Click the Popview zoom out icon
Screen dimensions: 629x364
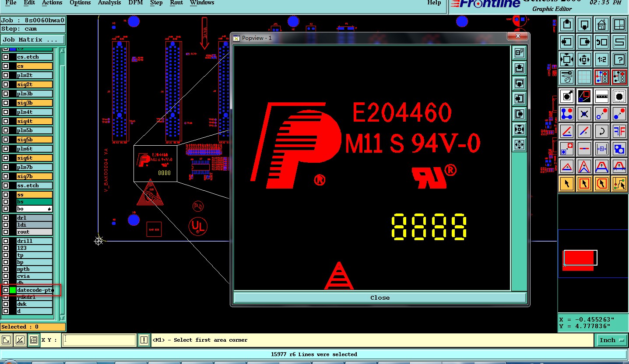[x=519, y=129]
